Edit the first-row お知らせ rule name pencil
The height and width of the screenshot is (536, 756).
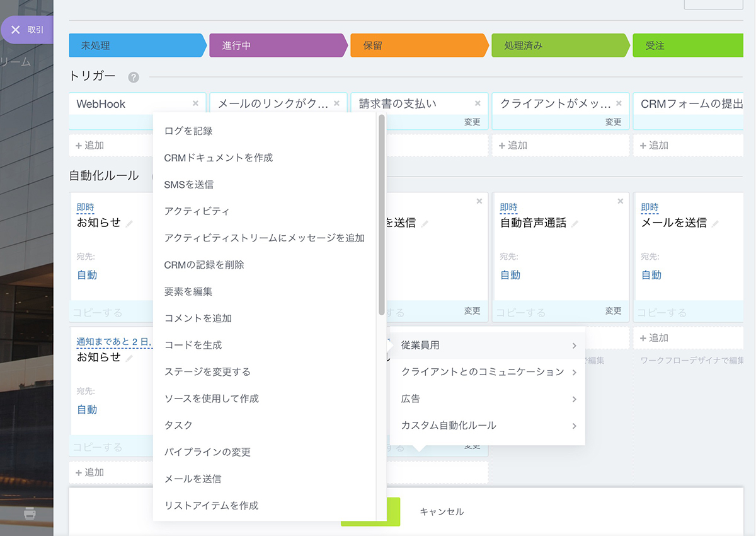tap(129, 223)
